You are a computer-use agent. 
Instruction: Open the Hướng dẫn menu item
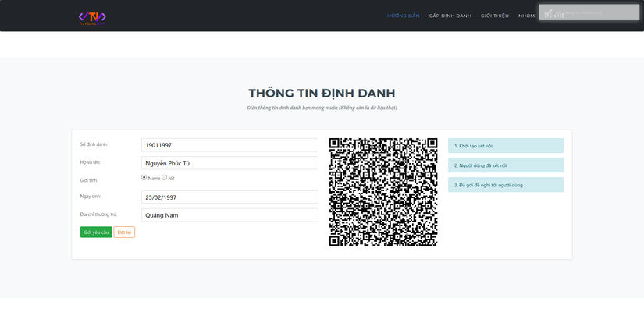click(x=404, y=16)
